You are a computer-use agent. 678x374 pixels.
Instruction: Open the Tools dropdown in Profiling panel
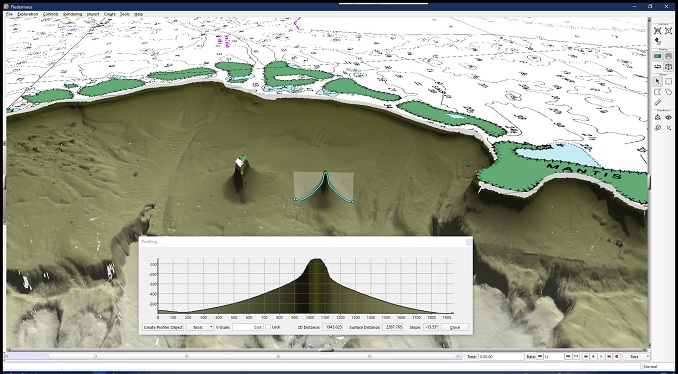[x=200, y=327]
